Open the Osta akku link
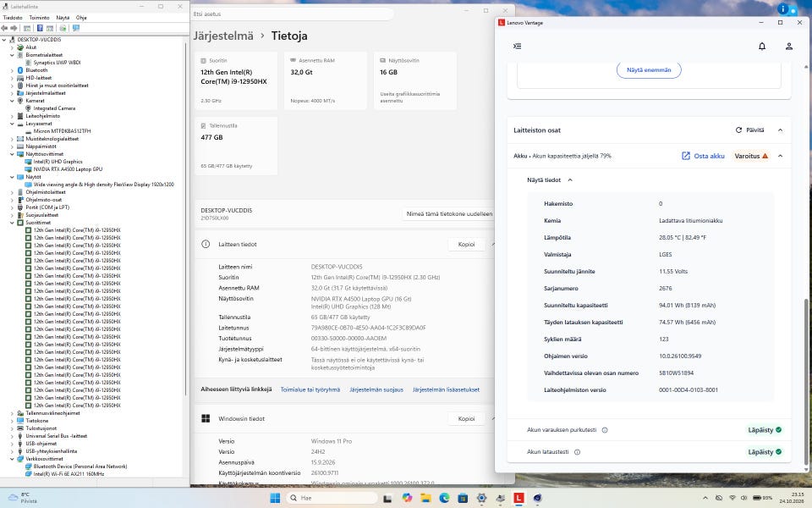The image size is (812, 508). coord(703,156)
